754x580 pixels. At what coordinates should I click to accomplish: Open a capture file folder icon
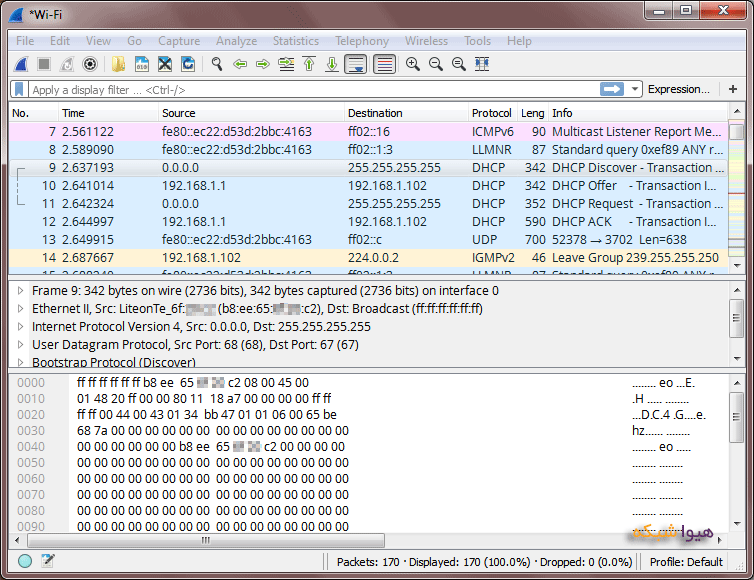[118, 64]
